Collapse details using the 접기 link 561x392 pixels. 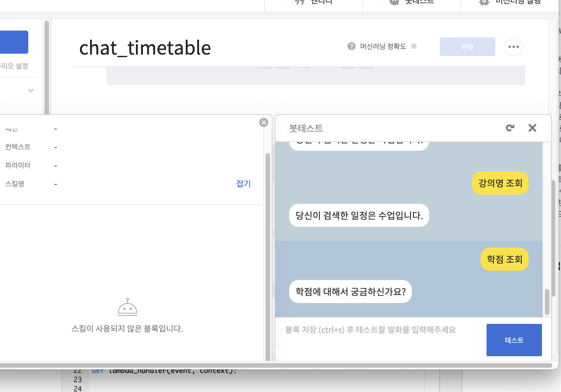point(243,184)
